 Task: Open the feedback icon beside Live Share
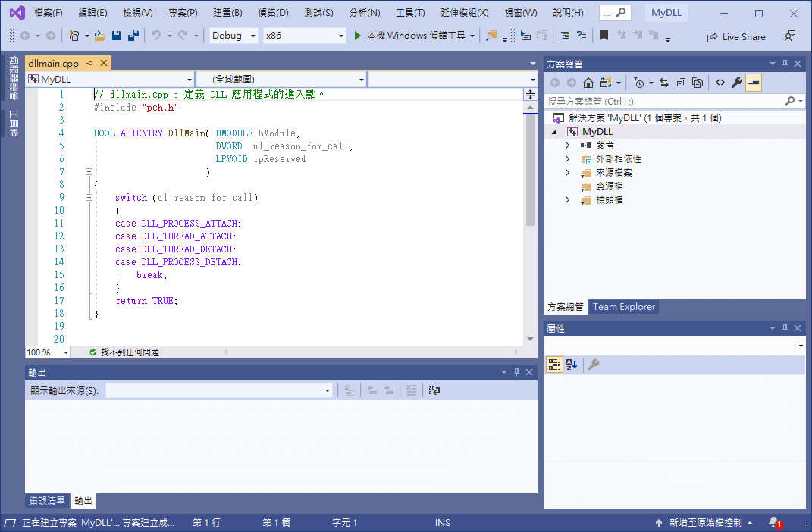790,36
